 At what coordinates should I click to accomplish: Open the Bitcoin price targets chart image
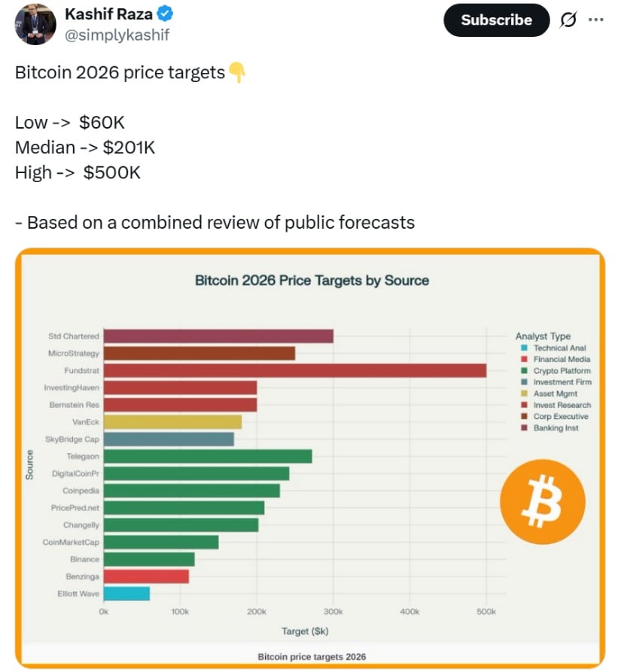310,458
